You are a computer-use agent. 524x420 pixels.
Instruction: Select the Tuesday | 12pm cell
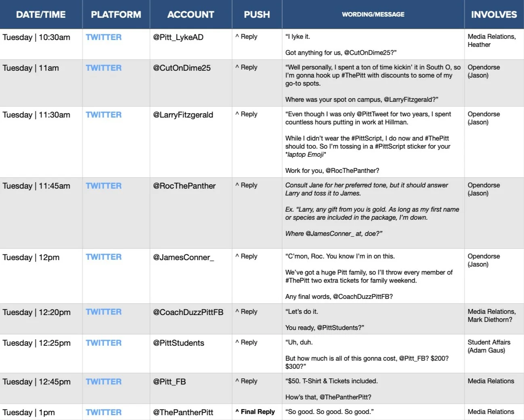pos(41,276)
